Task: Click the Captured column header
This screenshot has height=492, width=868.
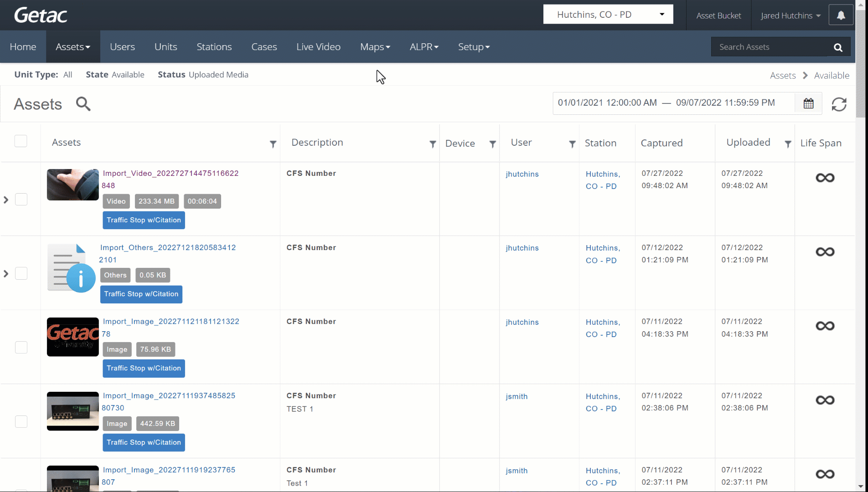Action: click(x=661, y=143)
